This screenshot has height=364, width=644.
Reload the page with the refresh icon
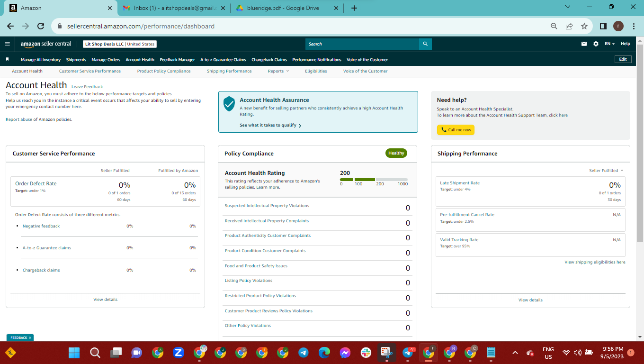(x=41, y=26)
